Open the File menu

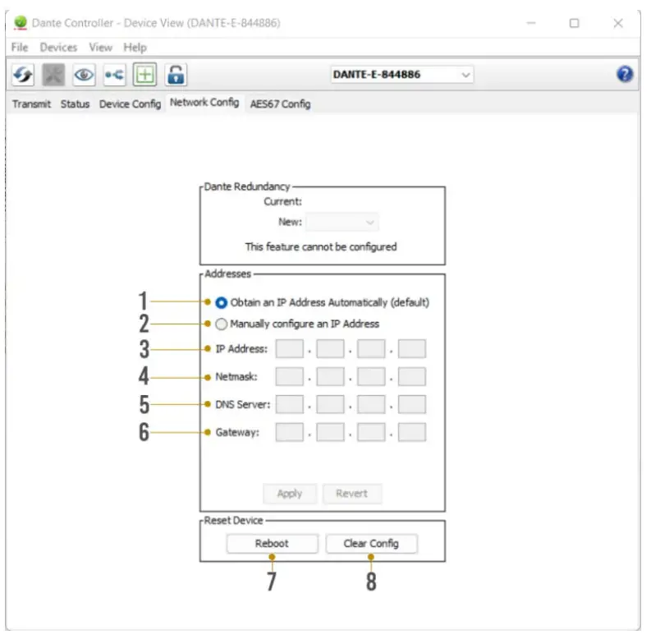20,48
